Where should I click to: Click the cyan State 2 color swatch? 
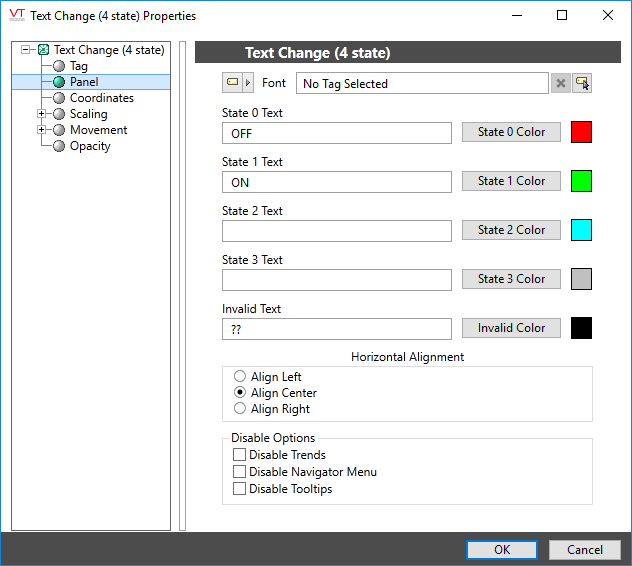581,230
